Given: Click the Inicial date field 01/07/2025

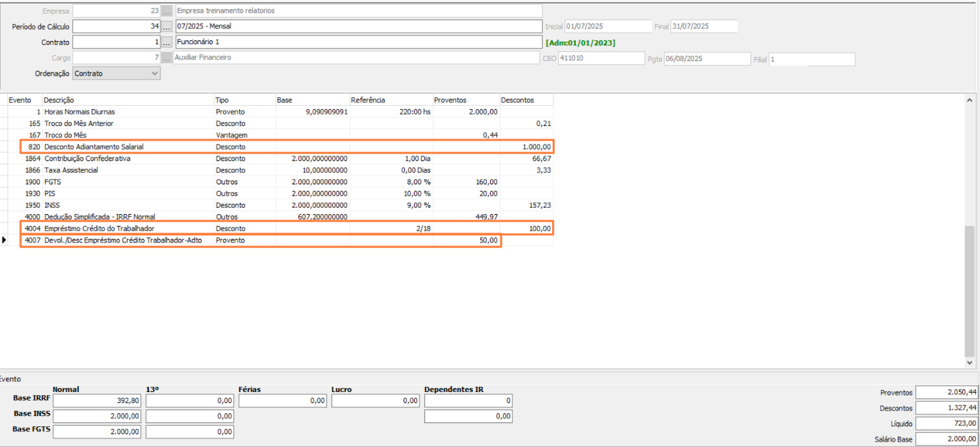Looking at the screenshot, I should coord(608,26).
